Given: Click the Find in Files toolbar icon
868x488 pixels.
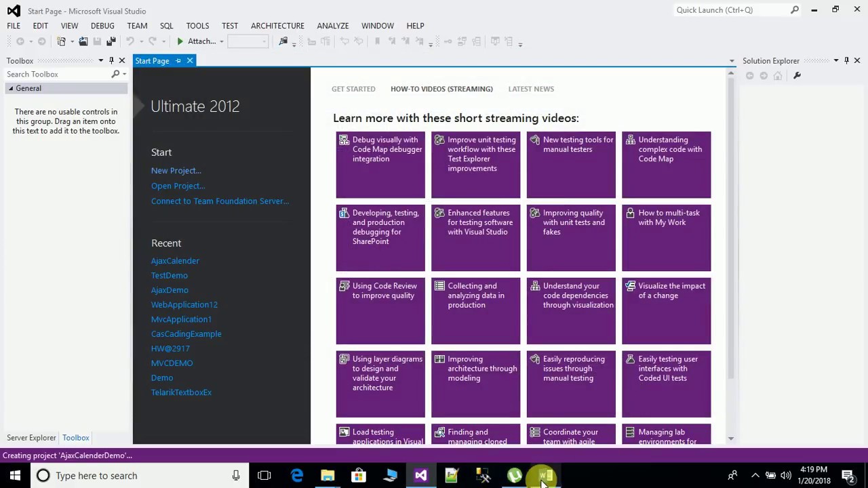Looking at the screenshot, I should click(283, 41).
